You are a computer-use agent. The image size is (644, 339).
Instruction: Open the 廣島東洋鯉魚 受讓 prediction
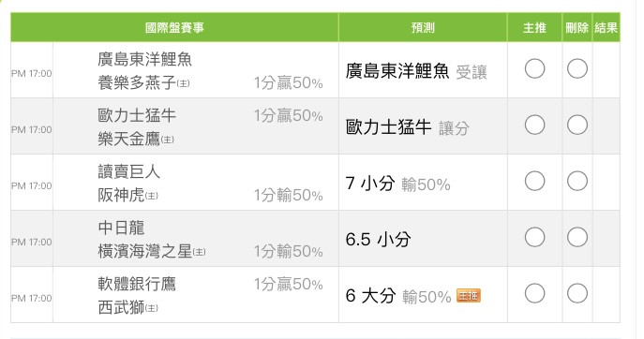click(416, 71)
